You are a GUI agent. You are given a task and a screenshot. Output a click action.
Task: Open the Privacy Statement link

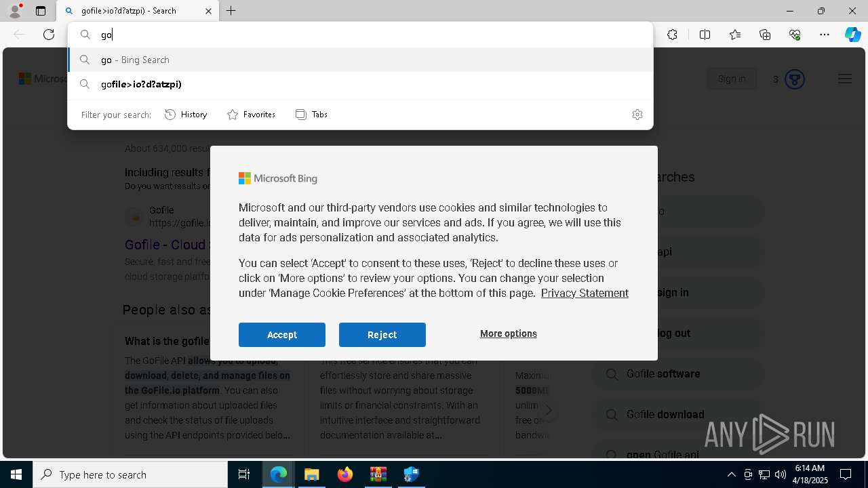point(585,293)
